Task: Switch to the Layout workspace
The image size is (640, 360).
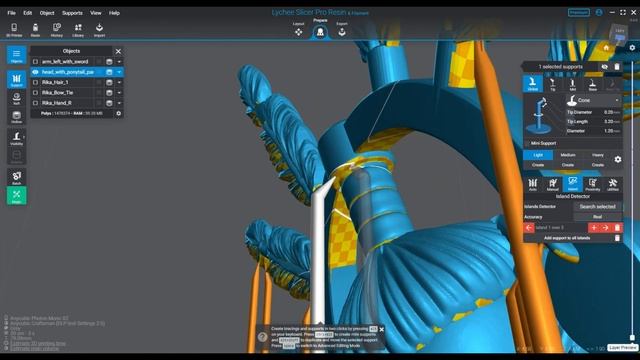Action: [x=298, y=30]
